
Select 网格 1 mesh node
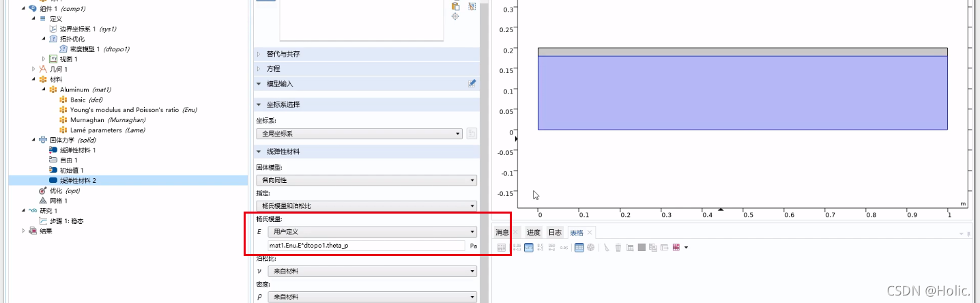coord(59,201)
